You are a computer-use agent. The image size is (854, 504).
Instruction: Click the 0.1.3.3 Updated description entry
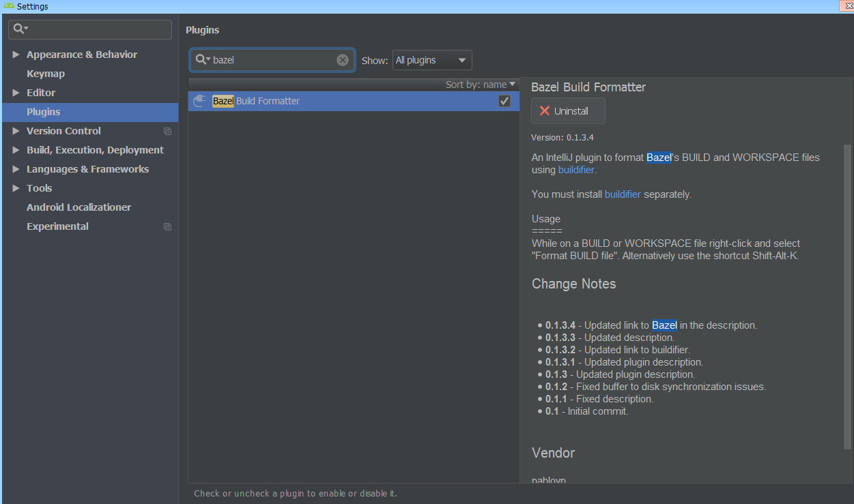click(610, 338)
